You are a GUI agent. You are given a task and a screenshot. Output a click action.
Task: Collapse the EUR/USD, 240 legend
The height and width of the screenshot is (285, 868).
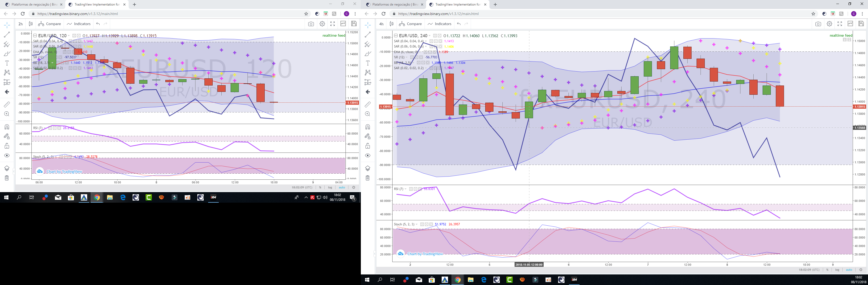coord(396,36)
